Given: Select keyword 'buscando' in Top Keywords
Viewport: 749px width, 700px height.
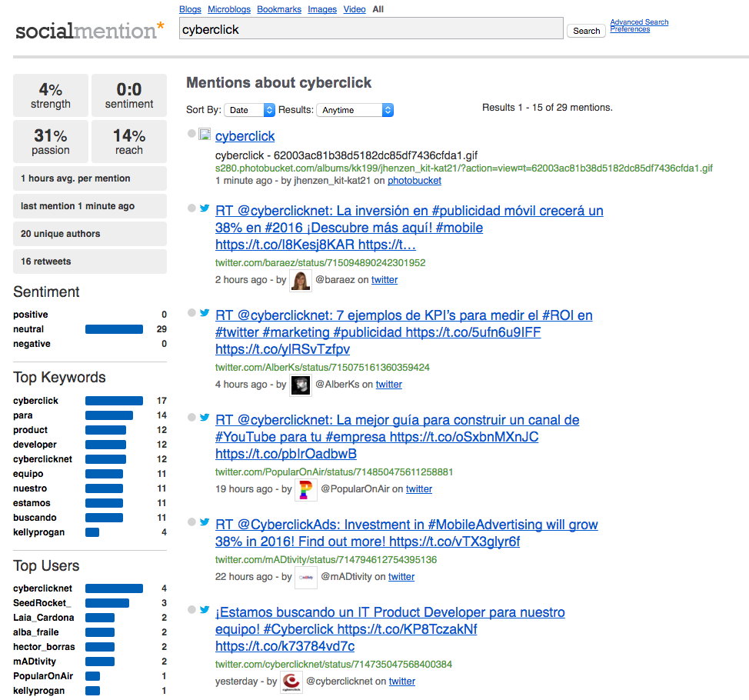Looking at the screenshot, I should pyautogui.click(x=35, y=518).
